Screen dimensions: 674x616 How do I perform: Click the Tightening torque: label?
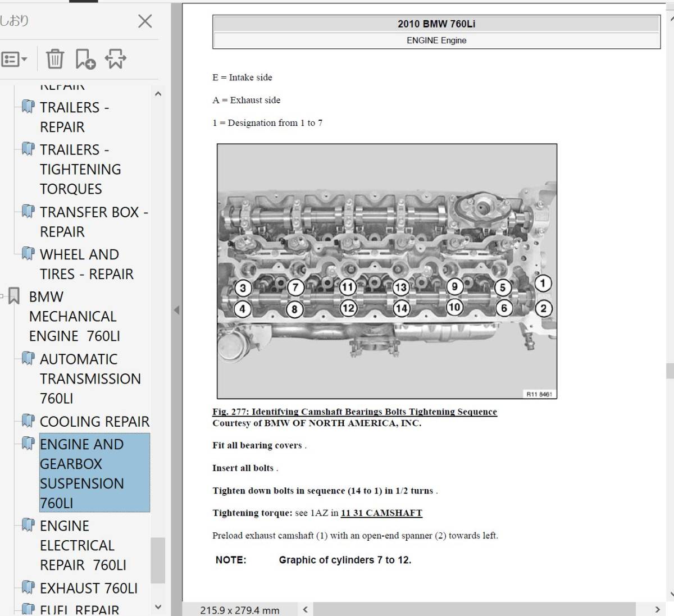[x=252, y=513]
